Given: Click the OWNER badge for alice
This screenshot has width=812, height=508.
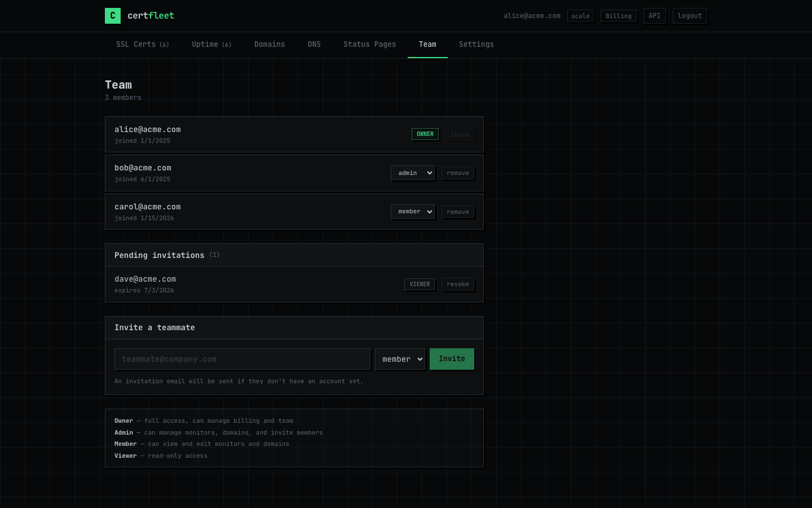Looking at the screenshot, I should (425, 134).
